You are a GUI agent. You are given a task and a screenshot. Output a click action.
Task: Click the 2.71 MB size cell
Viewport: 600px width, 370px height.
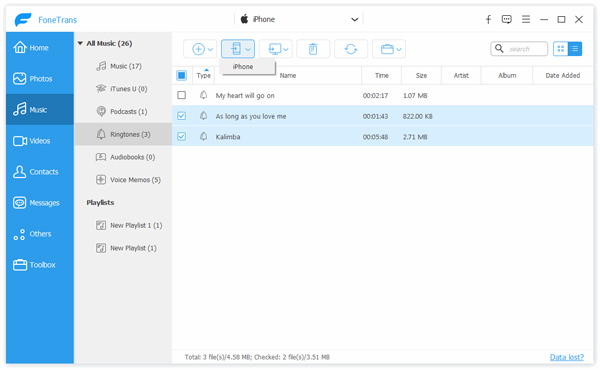coord(415,137)
